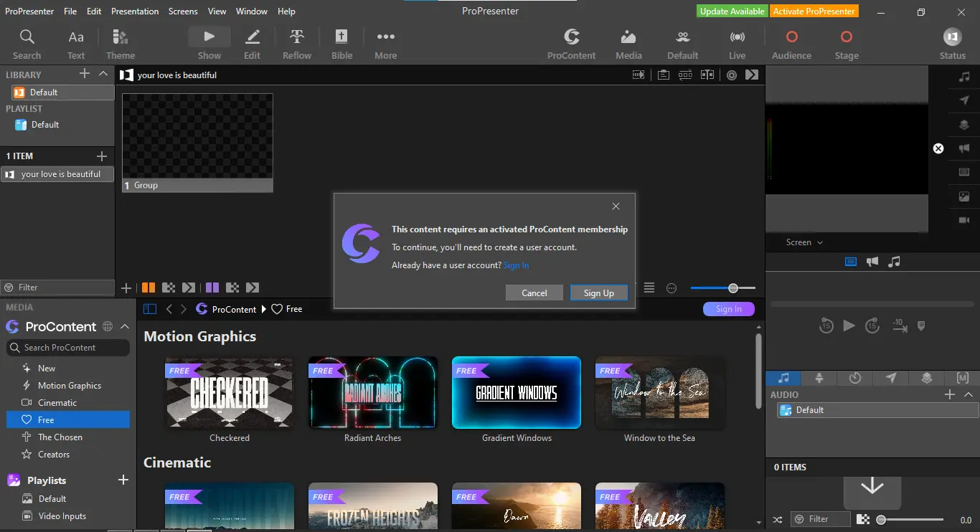Viewport: 980px width, 532px height.
Task: Click the Sign In link in dialog
Action: [x=516, y=265]
